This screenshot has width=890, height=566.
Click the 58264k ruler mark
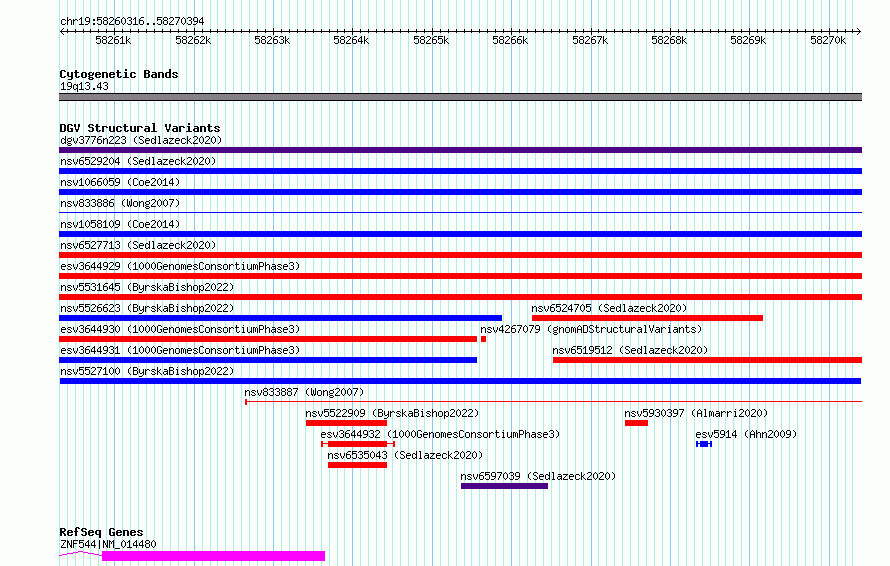(351, 40)
